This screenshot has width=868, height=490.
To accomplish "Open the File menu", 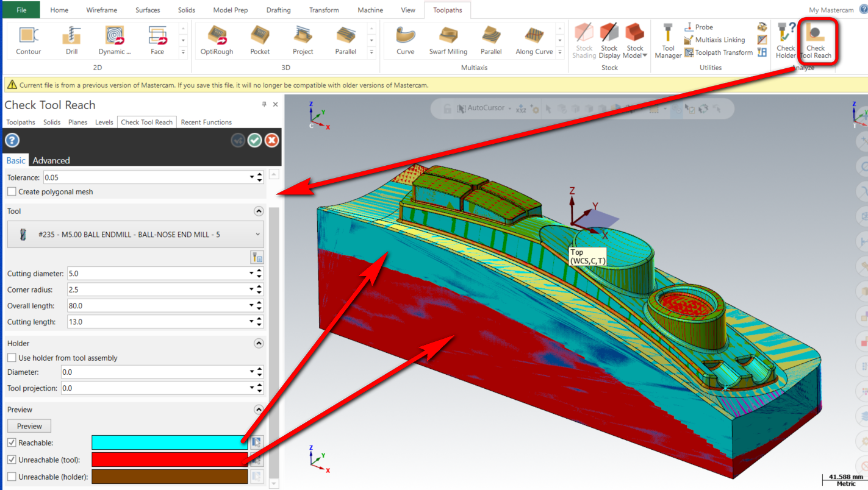I will coord(21,10).
